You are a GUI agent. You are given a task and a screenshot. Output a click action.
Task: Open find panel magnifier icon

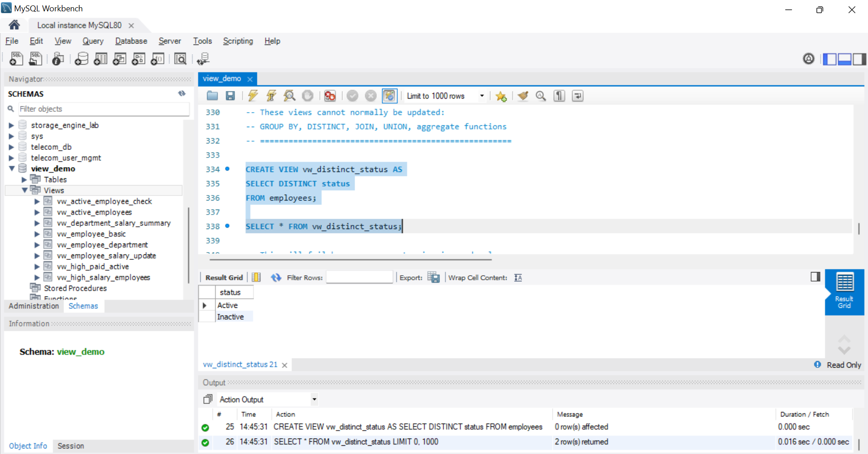click(x=541, y=96)
